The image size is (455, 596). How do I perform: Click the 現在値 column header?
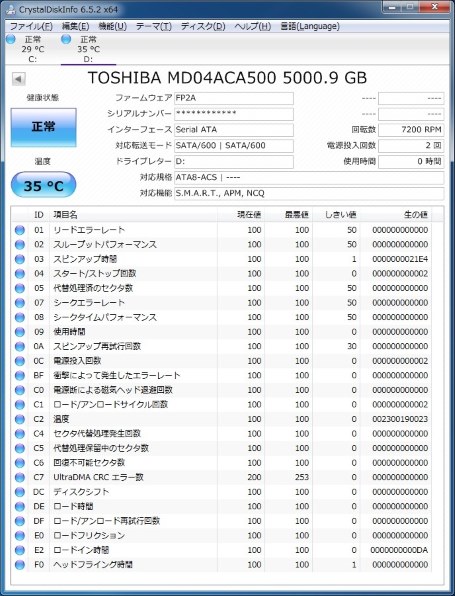point(241,215)
